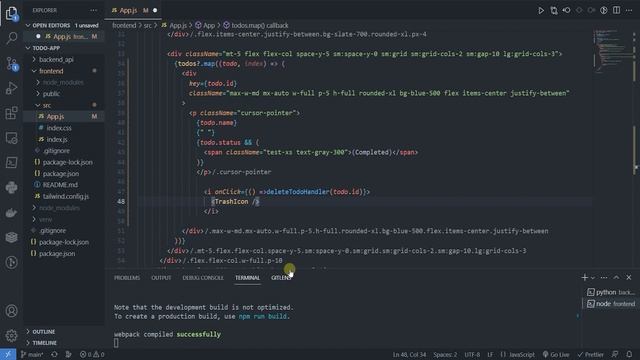
Task: Switch to the GITLENS tab
Action: pyautogui.click(x=281, y=278)
